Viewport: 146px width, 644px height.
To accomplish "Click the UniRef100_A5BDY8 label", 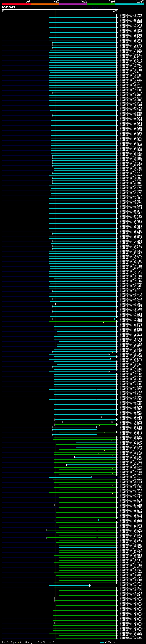I will (x=131, y=337).
